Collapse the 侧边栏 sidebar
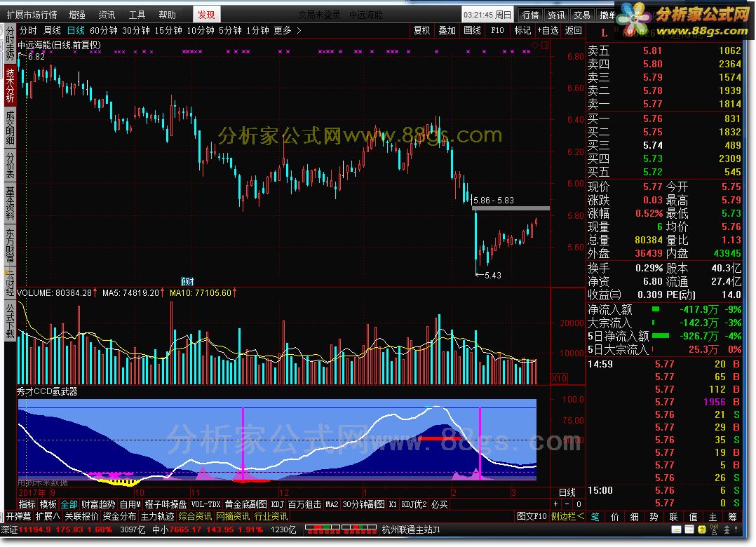 [x=567, y=517]
